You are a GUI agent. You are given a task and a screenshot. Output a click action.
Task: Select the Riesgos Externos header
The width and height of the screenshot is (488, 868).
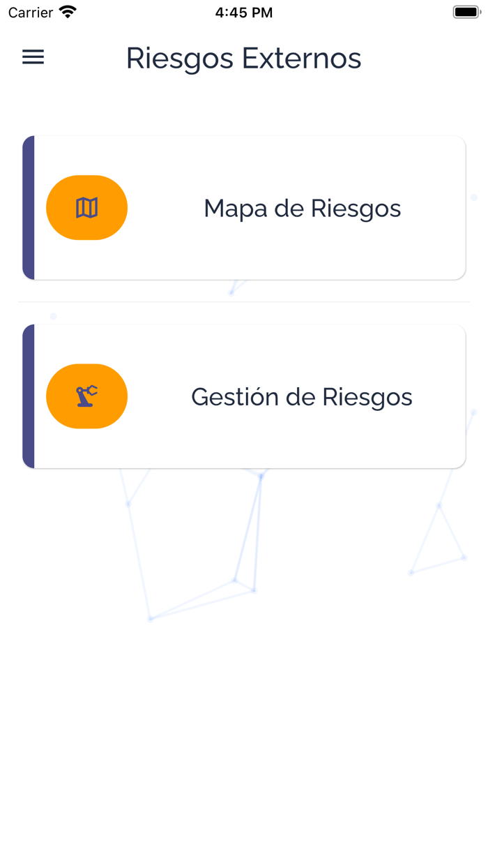coord(243,58)
